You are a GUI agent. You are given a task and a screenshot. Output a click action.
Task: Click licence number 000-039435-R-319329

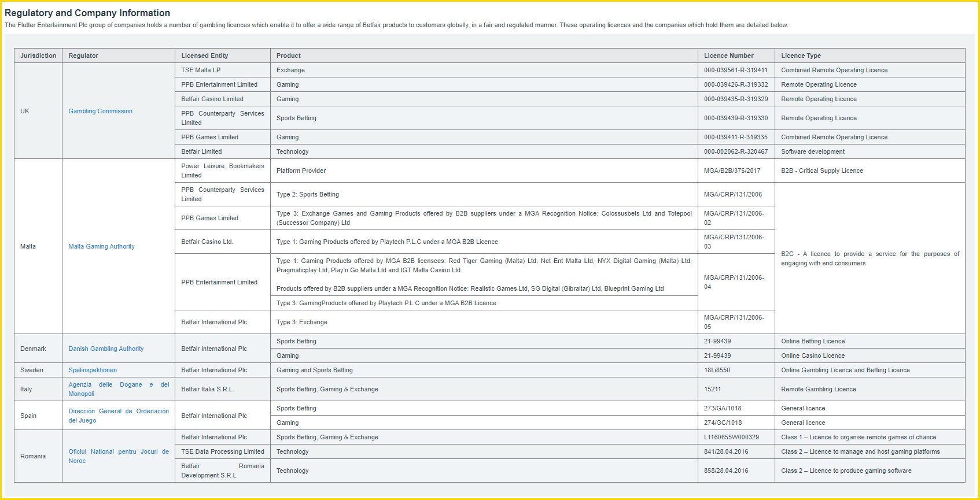[x=736, y=99]
